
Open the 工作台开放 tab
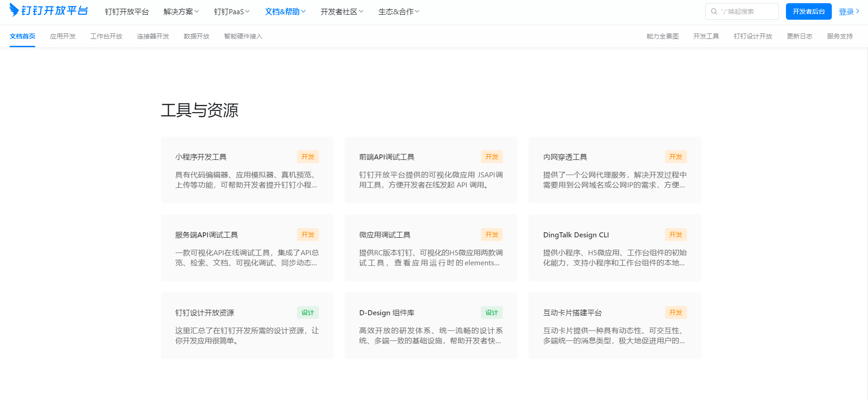[x=106, y=36]
